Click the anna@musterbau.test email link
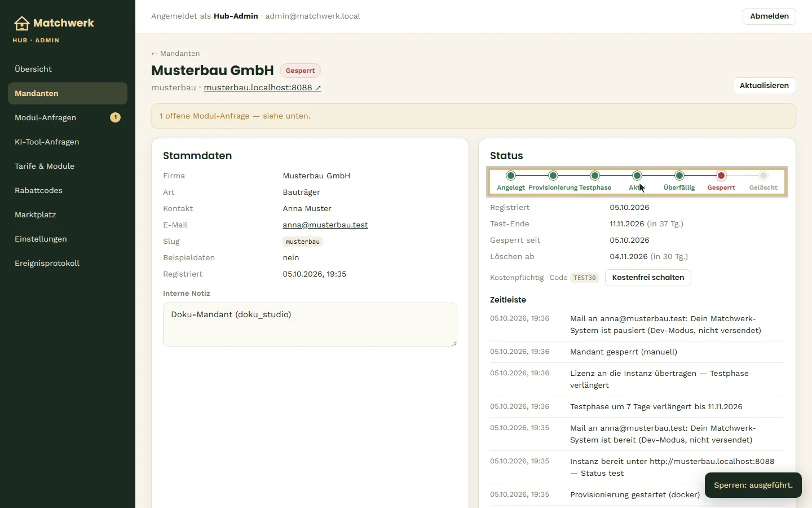The height and width of the screenshot is (508, 812). (x=325, y=225)
